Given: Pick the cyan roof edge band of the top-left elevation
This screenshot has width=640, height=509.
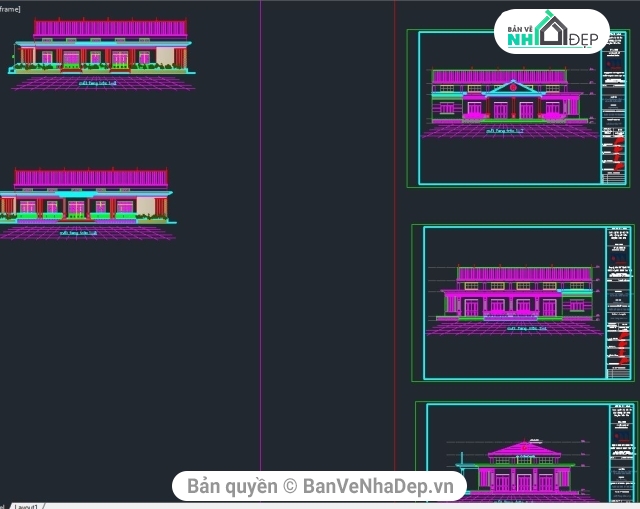Looking at the screenshot, I should 103,43.
